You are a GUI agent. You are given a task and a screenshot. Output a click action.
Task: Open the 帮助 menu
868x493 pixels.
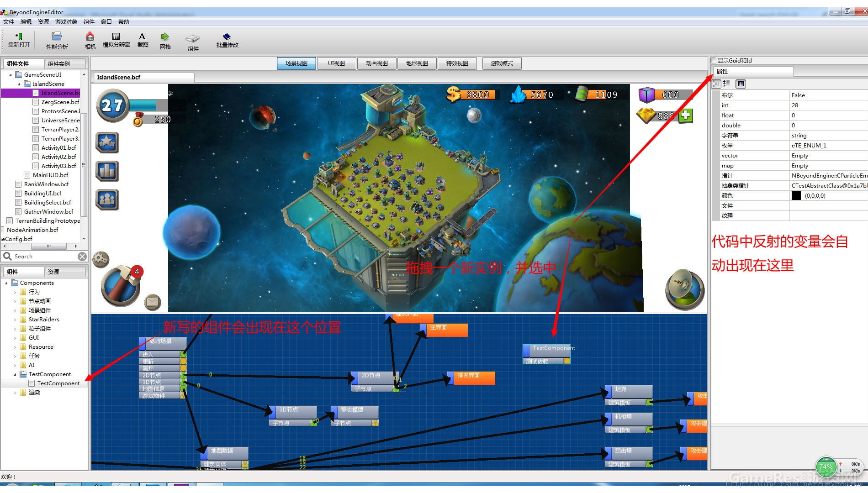124,21
